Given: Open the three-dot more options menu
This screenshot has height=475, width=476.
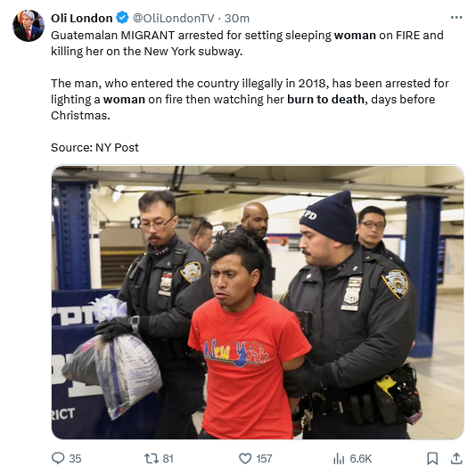Looking at the screenshot, I should click(x=456, y=18).
